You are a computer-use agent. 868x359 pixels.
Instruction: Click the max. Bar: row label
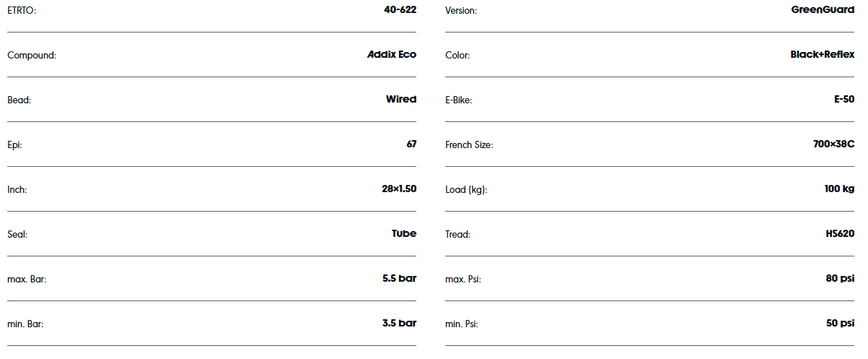27,280
